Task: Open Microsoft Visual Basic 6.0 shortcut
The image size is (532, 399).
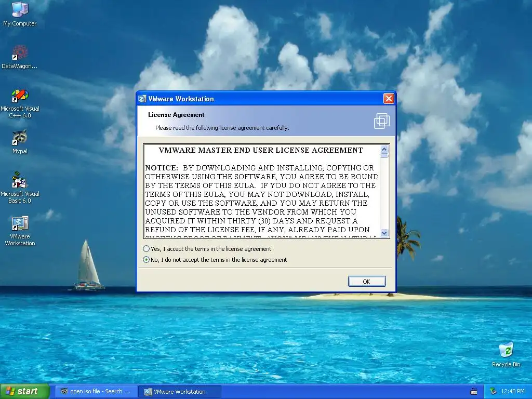Action: pyautogui.click(x=20, y=188)
